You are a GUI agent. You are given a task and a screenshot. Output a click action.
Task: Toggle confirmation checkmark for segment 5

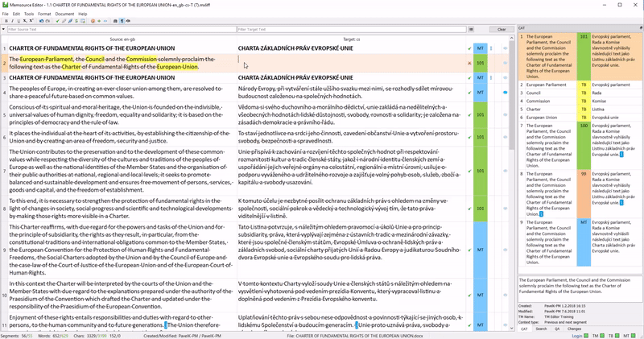[469, 115]
